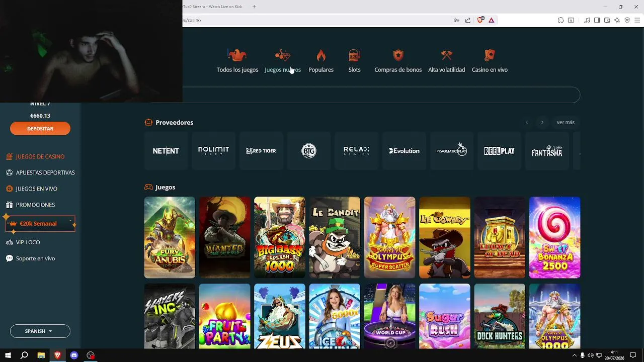This screenshot has height=362, width=644.
Task: Open Brave Leo AI star icon
Action: [617, 20]
